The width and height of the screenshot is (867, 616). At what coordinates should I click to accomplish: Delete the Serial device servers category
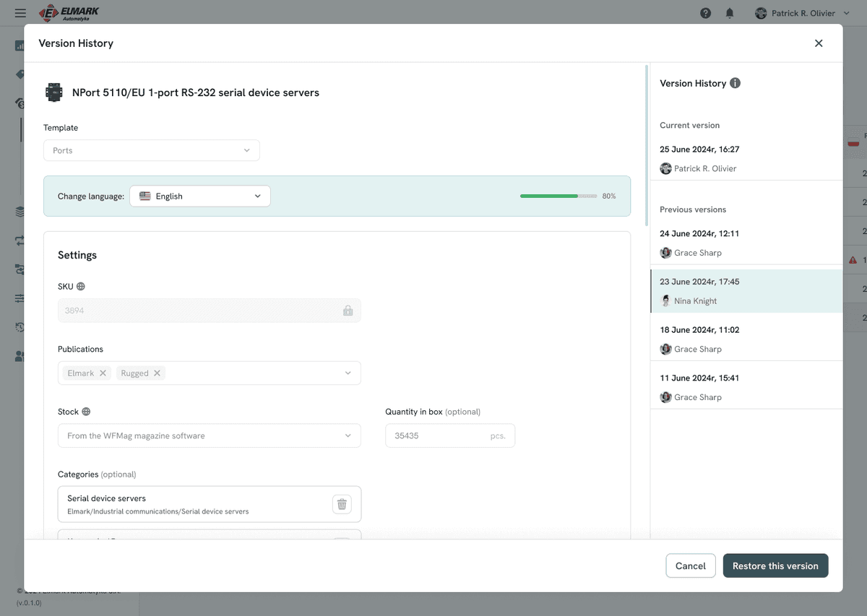tap(342, 504)
